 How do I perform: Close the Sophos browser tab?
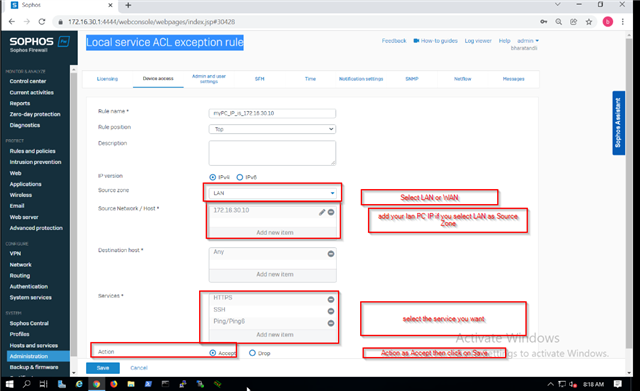tap(110, 5)
